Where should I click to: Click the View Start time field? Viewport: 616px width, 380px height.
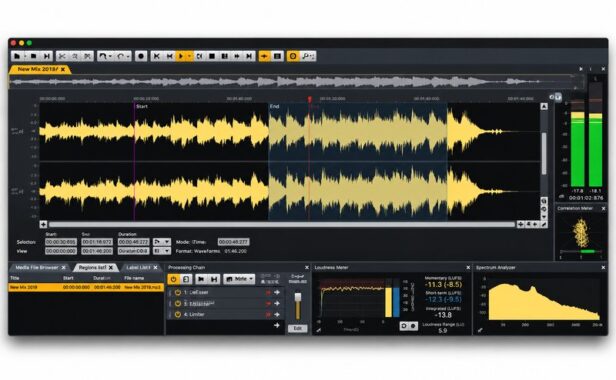[60, 251]
